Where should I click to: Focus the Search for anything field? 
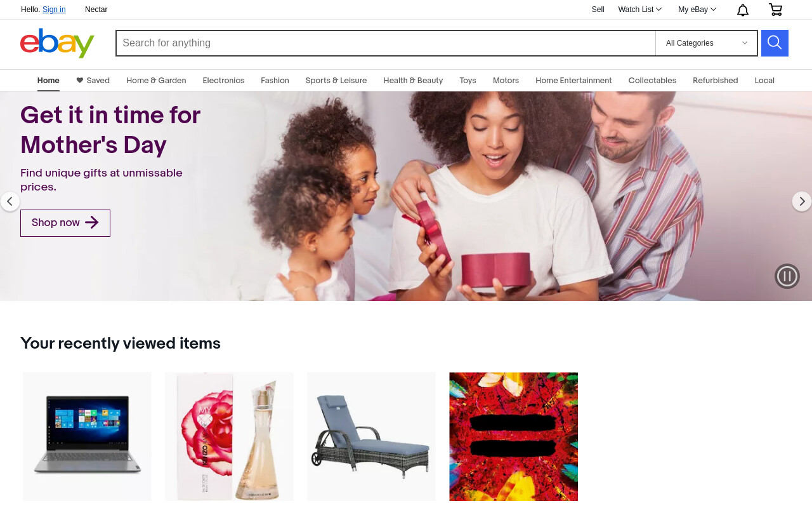pyautogui.click(x=386, y=43)
